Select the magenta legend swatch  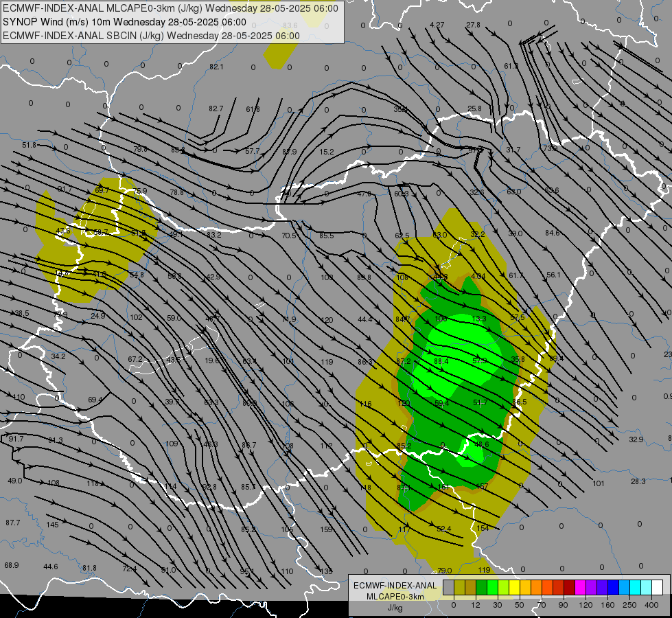[x=580, y=587]
